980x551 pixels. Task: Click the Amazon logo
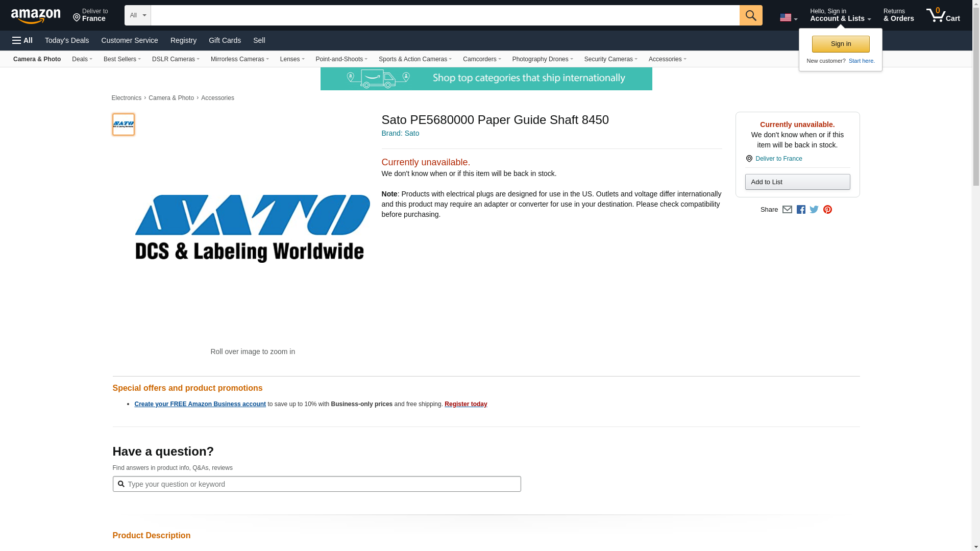[36, 16]
